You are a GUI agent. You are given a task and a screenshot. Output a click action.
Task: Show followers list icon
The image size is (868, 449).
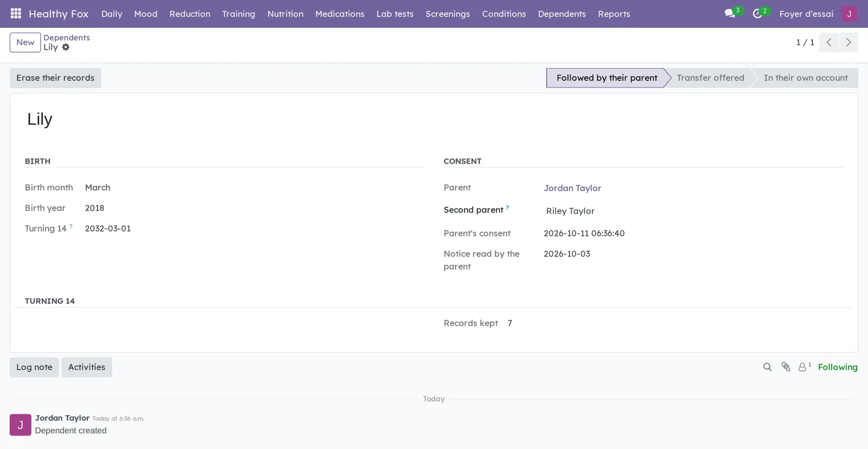point(804,367)
